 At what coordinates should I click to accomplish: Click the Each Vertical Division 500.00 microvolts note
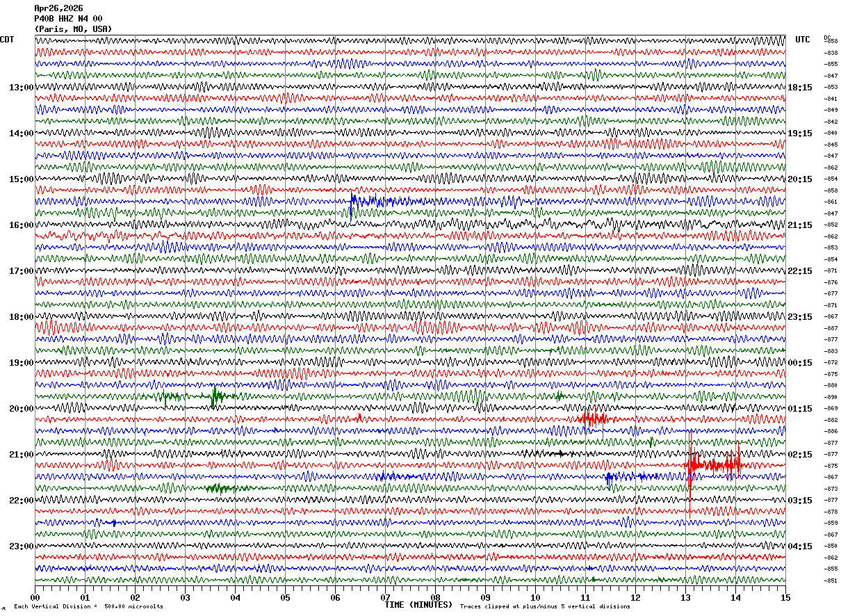click(88, 607)
